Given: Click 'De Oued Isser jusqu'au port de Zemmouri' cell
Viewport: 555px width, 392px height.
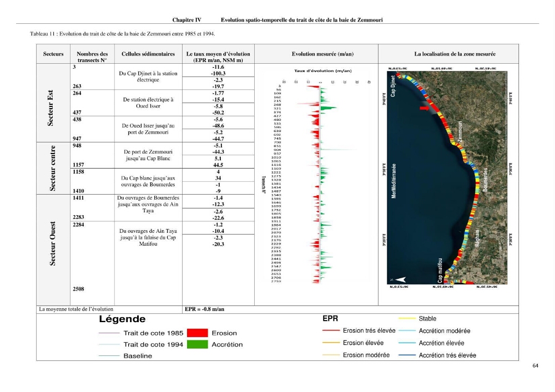Looking at the screenshot, I should click(x=148, y=129).
